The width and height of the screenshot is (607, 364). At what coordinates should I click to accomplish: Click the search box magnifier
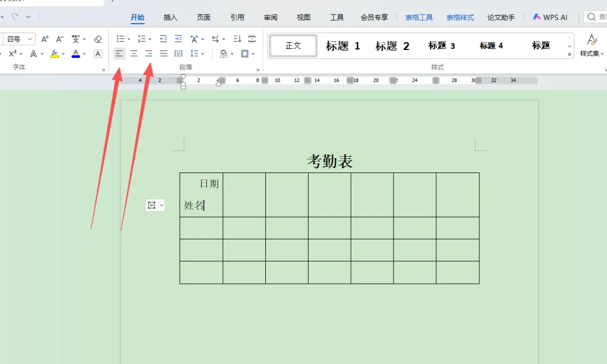591,17
